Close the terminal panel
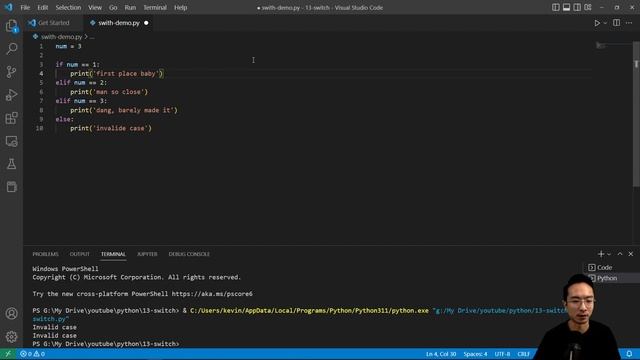 pos(631,254)
